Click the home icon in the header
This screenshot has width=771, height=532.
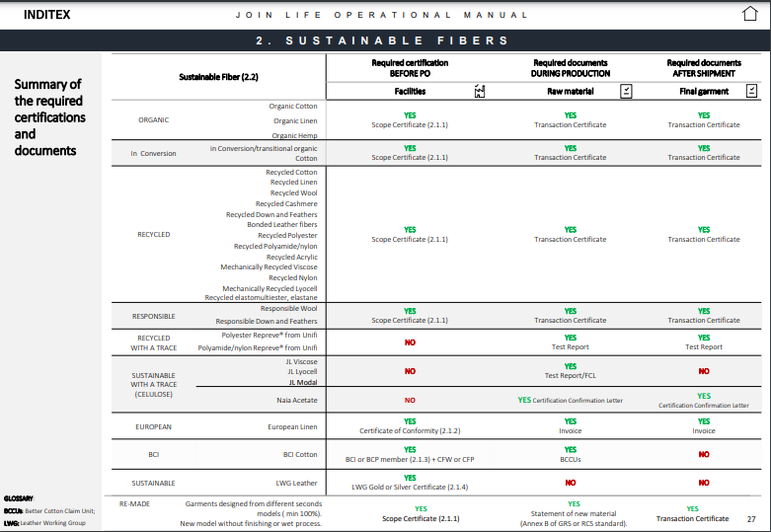[749, 15]
